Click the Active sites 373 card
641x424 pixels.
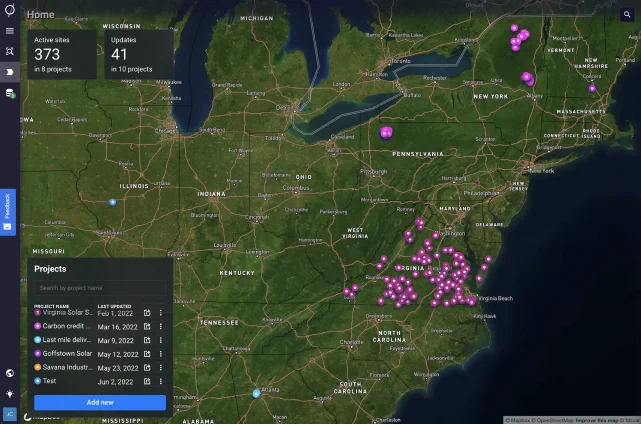pos(62,54)
